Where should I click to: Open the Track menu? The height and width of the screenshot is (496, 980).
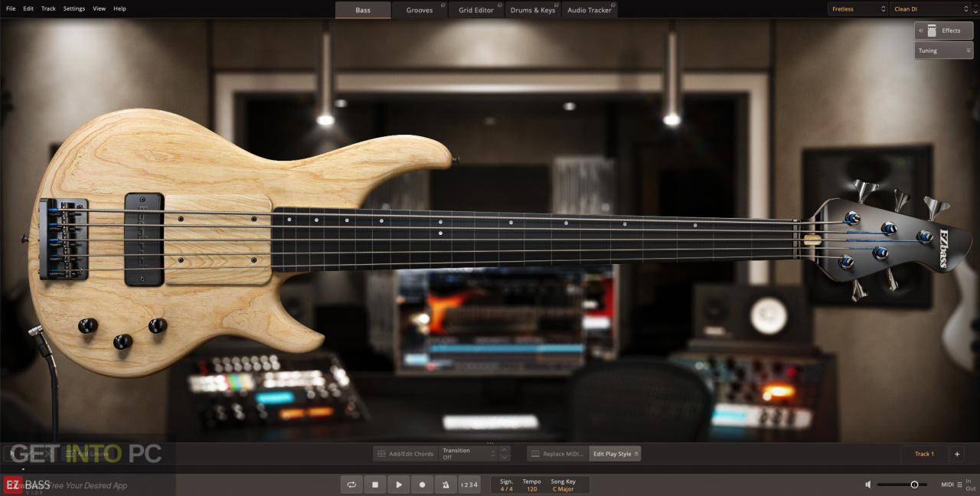pyautogui.click(x=48, y=8)
